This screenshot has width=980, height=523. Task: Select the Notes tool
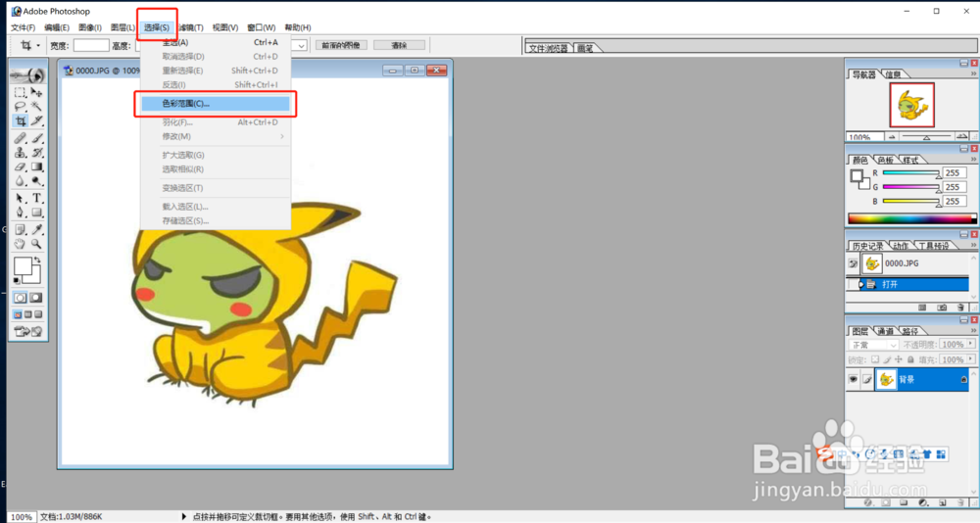coord(20,230)
